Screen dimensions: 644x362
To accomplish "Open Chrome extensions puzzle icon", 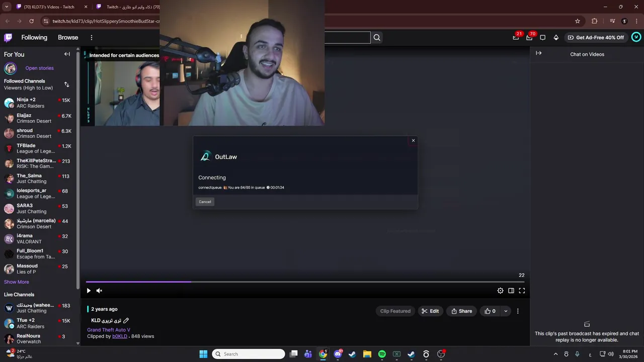I will [x=595, y=21].
